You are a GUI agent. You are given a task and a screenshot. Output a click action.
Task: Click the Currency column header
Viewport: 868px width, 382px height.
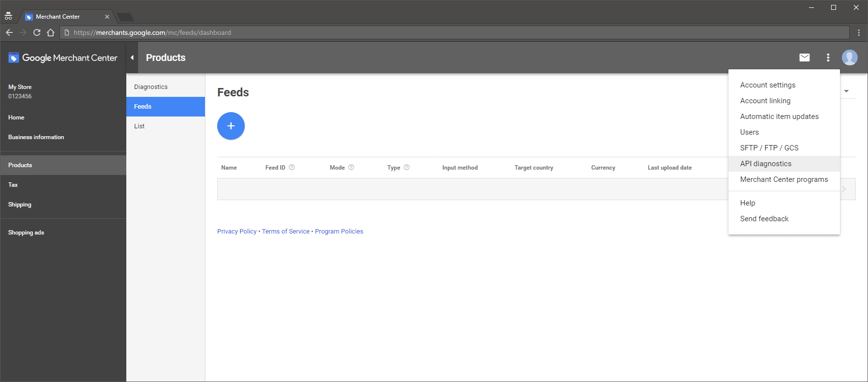coord(603,168)
